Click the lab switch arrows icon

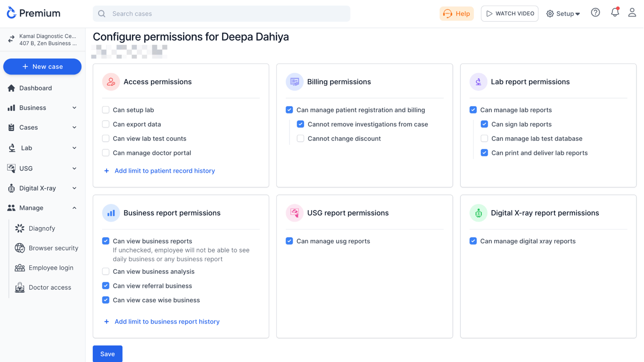11,40
